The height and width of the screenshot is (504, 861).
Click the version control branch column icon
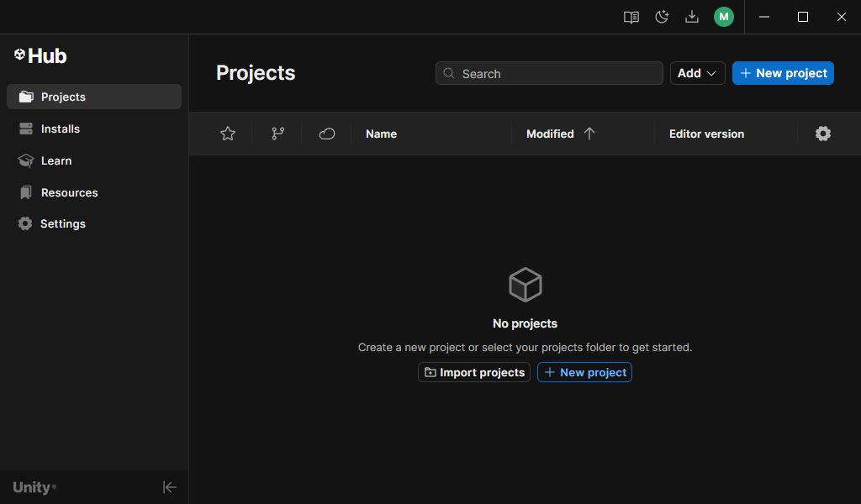[277, 134]
